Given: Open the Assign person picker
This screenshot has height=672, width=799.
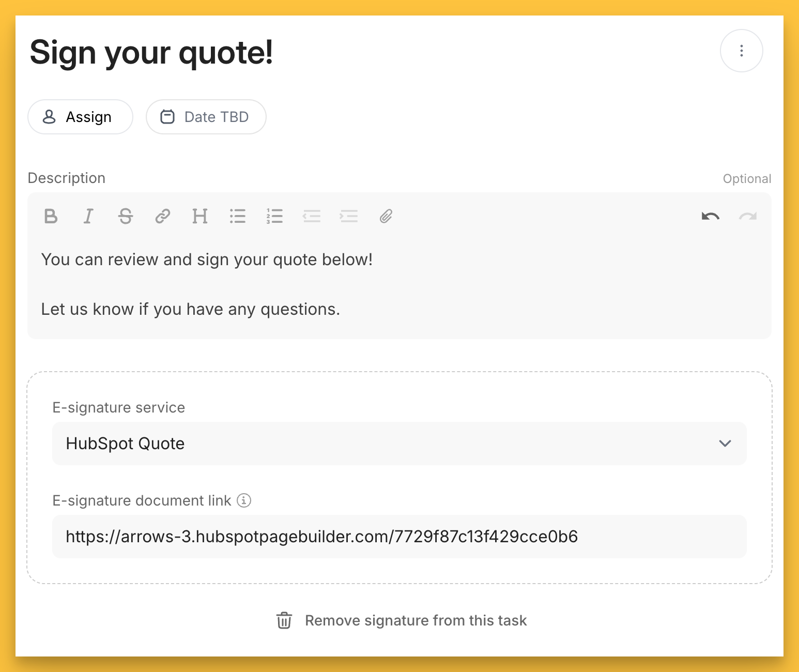Looking at the screenshot, I should click(80, 117).
